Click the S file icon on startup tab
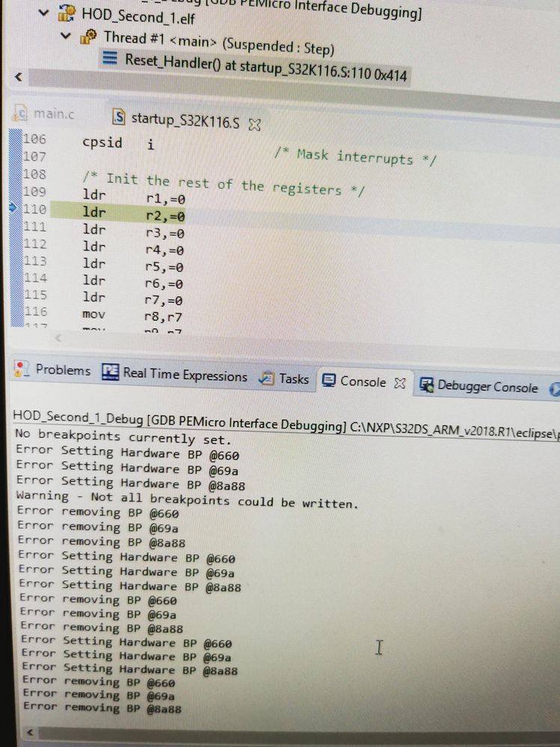The image size is (560, 747). point(119,117)
